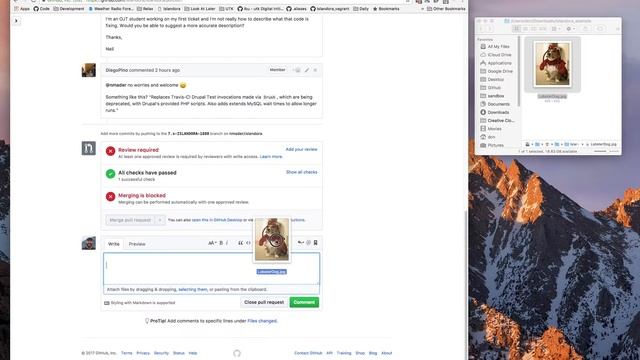
Task: Open the Contact GitHub footer link
Action: point(308,353)
